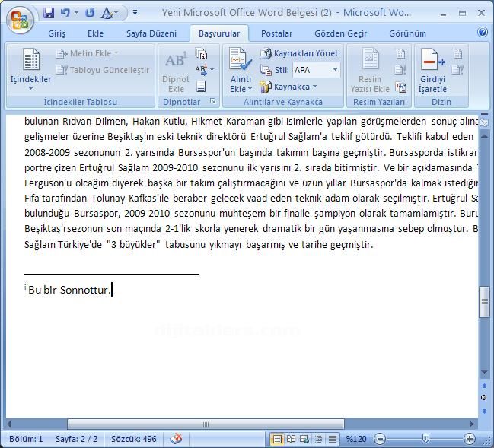This screenshot has width=494, height=448.
Task: Open the Postalar tab
Action: click(x=276, y=33)
